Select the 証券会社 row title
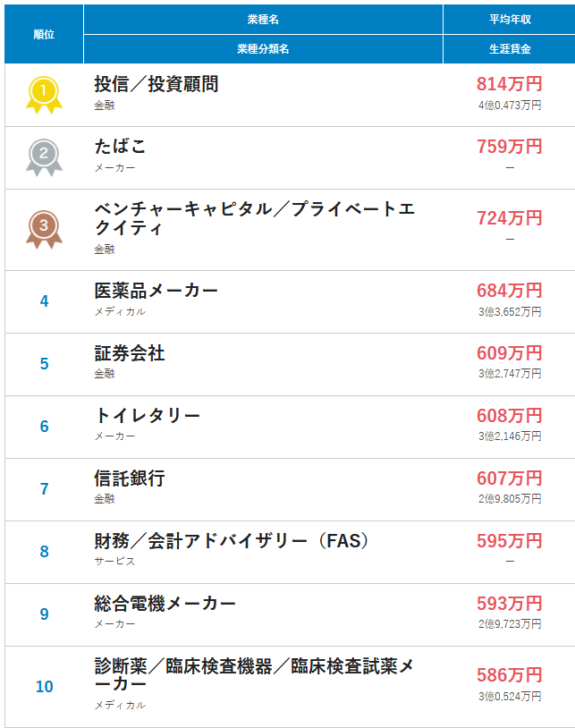The image size is (575, 728). pos(130,353)
